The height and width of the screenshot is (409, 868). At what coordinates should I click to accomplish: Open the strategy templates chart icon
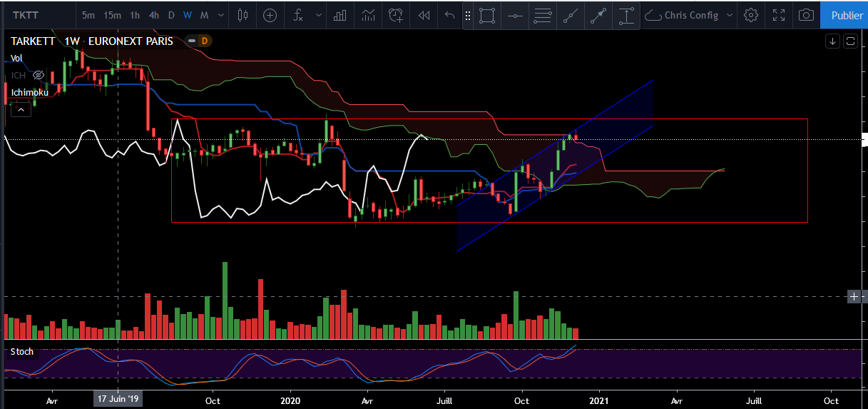368,15
